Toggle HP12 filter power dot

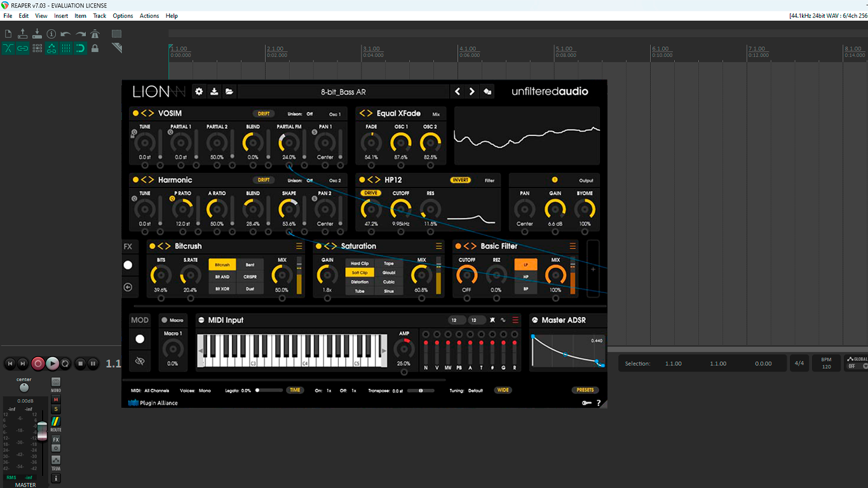[x=362, y=180]
